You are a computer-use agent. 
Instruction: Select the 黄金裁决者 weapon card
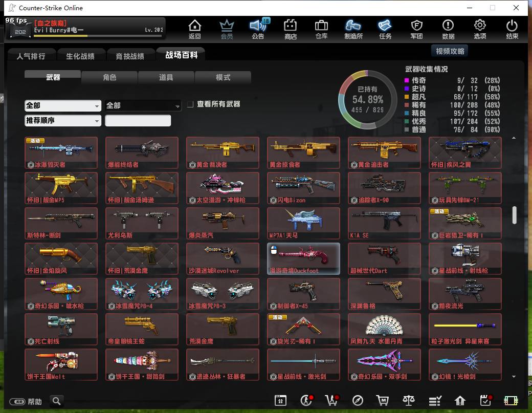[223, 153]
